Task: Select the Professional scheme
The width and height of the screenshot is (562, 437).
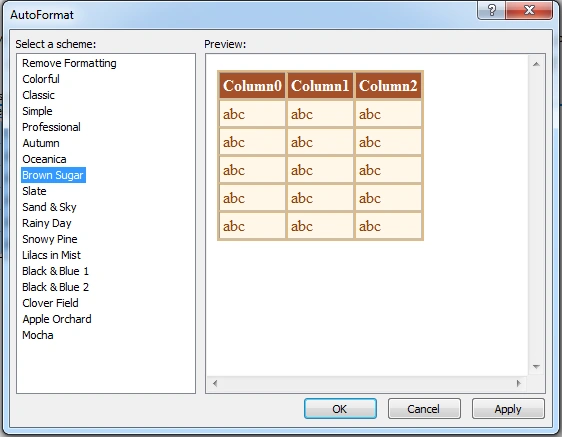Action: (x=51, y=127)
